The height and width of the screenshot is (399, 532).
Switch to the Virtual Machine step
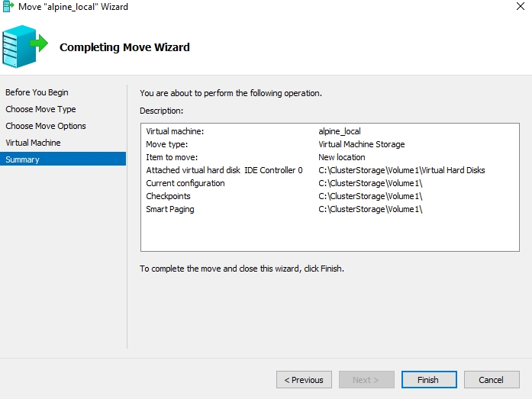(x=33, y=143)
